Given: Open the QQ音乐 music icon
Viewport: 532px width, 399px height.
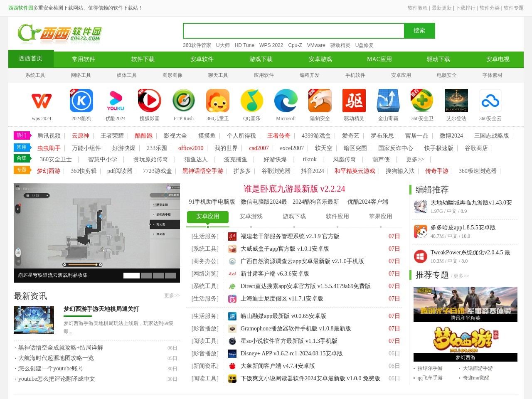Looking at the screenshot, I should pyautogui.click(x=251, y=100).
